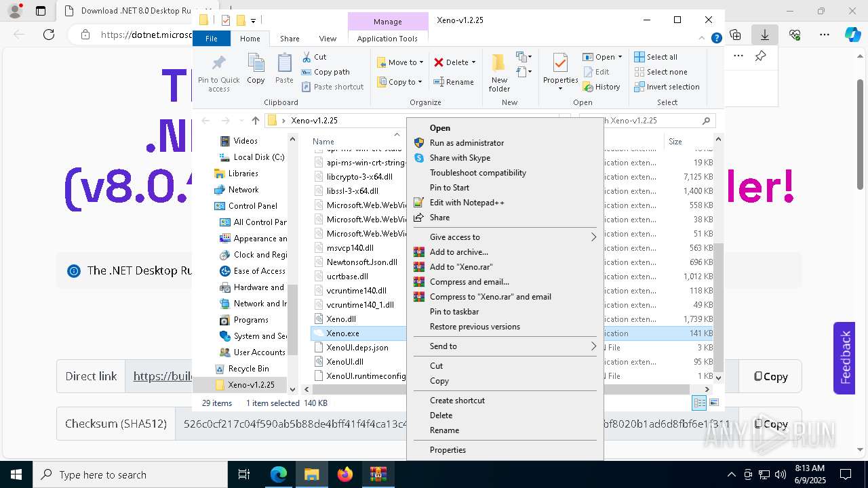This screenshot has width=868, height=488.
Task: Click the file list horizontal scrollbar
Action: coord(502,390)
